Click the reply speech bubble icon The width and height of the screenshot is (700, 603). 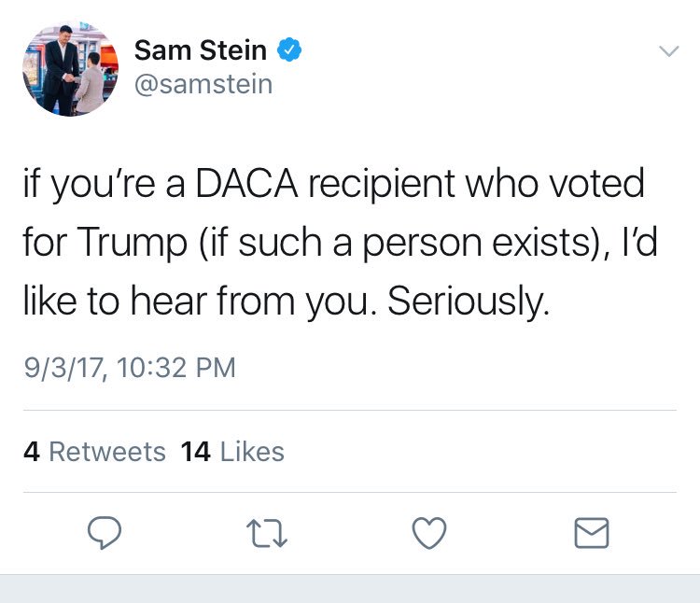(x=105, y=532)
